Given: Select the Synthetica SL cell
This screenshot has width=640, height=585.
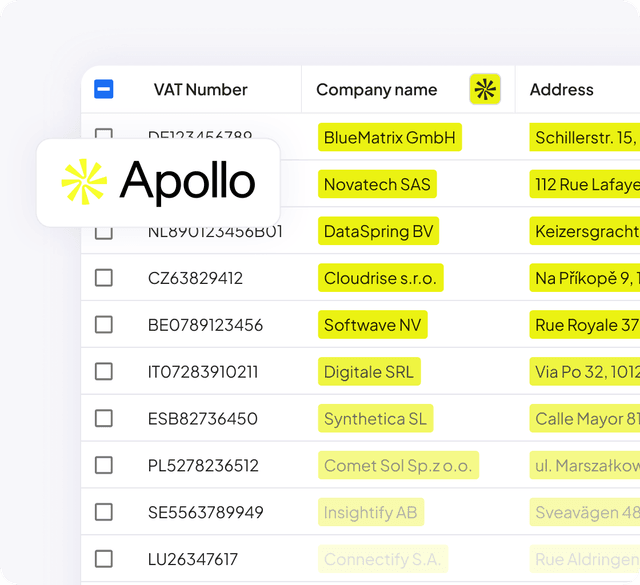Looking at the screenshot, I should coord(376,418).
